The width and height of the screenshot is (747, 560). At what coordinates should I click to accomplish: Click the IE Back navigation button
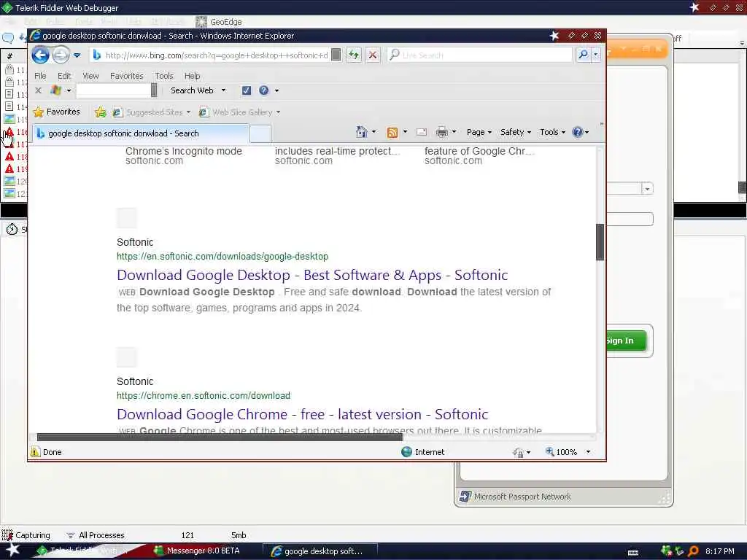coord(41,55)
